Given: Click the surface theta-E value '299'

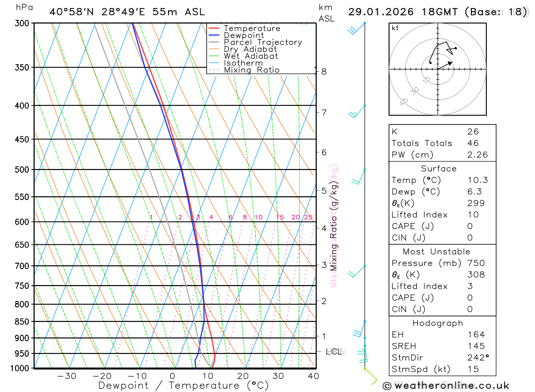Looking at the screenshot, I should 476,203.
